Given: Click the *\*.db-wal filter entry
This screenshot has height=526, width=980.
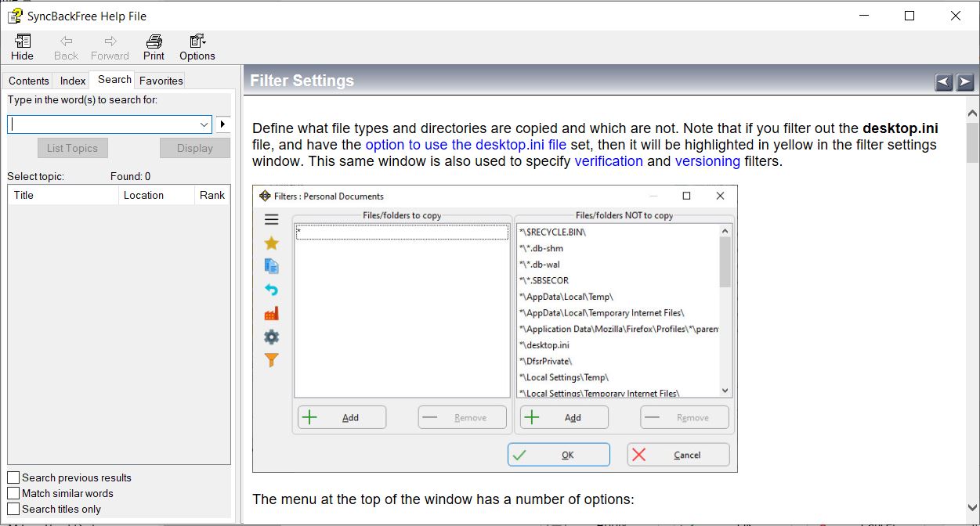Looking at the screenshot, I should [x=540, y=265].
